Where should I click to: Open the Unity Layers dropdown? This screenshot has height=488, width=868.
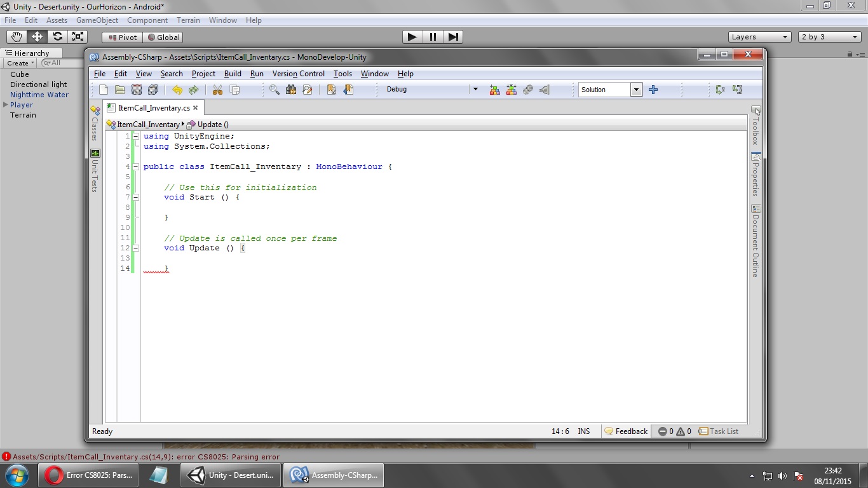point(760,37)
